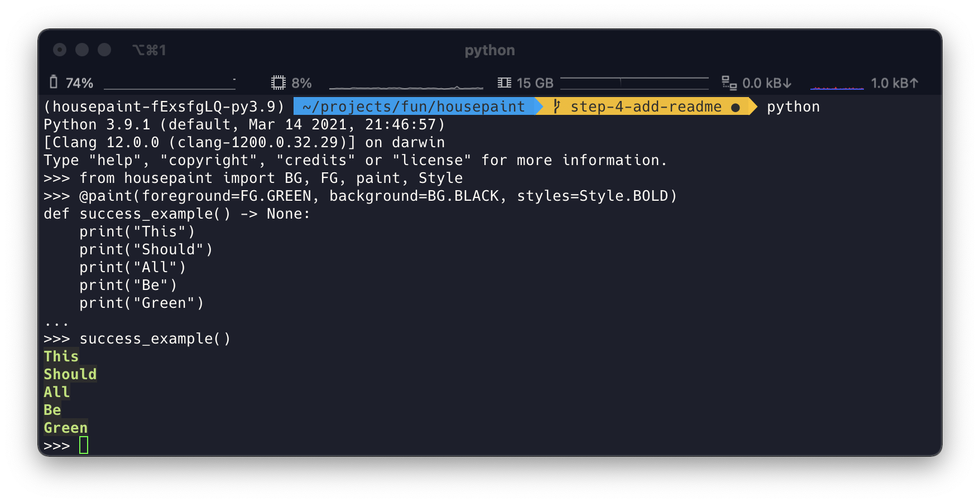Click the CPU chip icon

[x=278, y=83]
